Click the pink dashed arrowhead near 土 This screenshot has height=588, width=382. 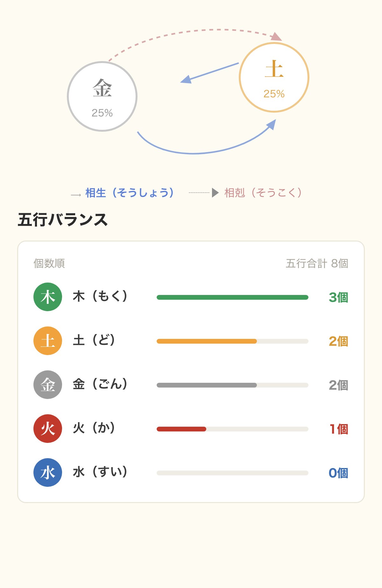pyautogui.click(x=276, y=37)
